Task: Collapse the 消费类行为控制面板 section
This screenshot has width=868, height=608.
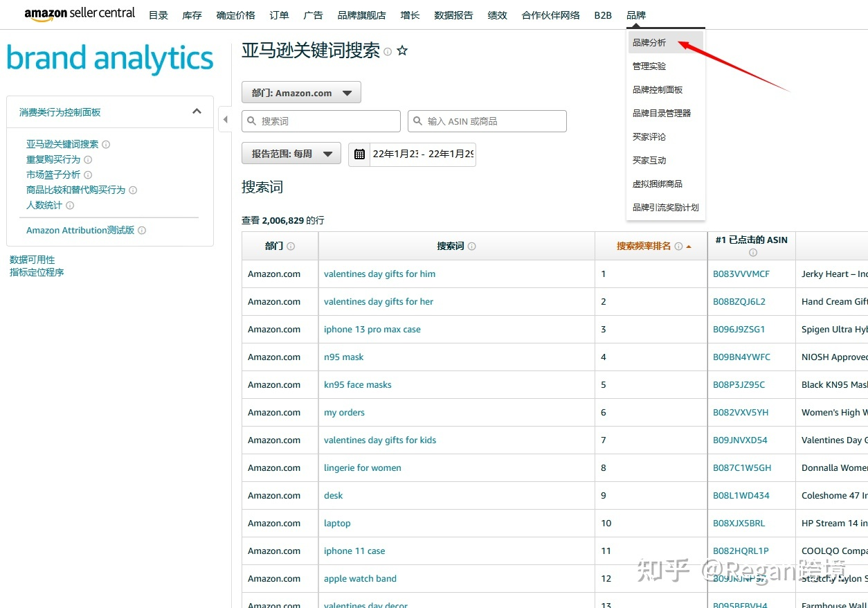Action: pyautogui.click(x=197, y=111)
